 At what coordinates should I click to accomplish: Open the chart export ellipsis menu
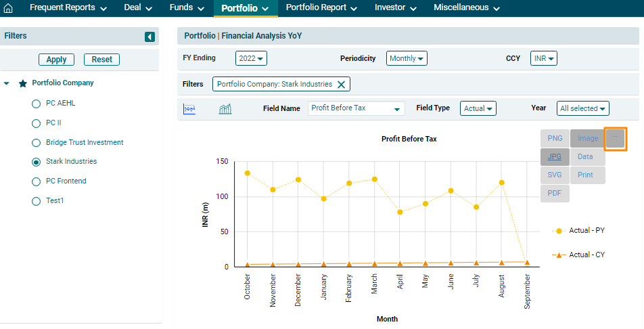(615, 138)
